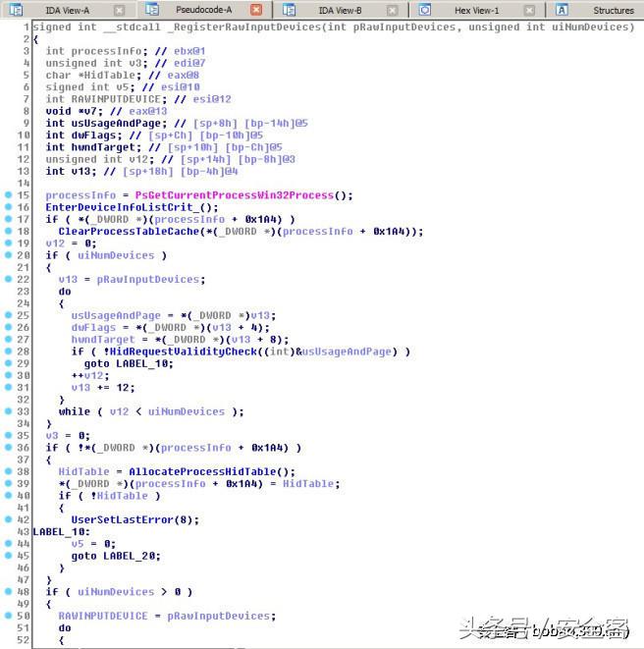Click UserSetLastError(8) call
This screenshot has height=649, width=644.
pyautogui.click(x=134, y=519)
